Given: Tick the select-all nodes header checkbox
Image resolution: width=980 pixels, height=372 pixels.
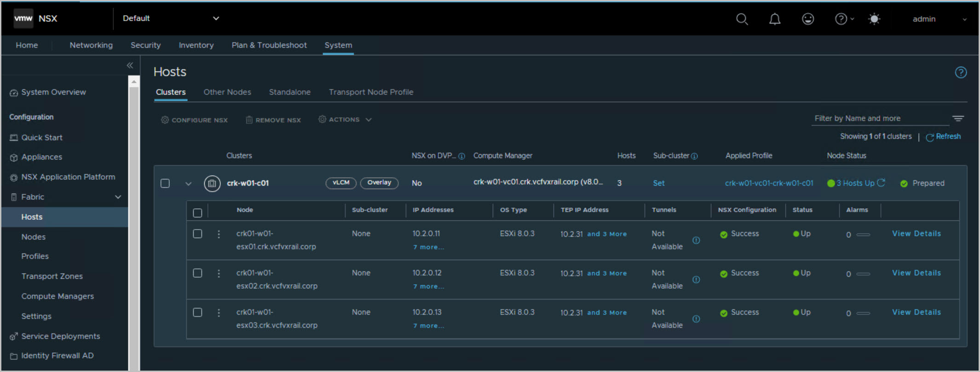Looking at the screenshot, I should [197, 212].
